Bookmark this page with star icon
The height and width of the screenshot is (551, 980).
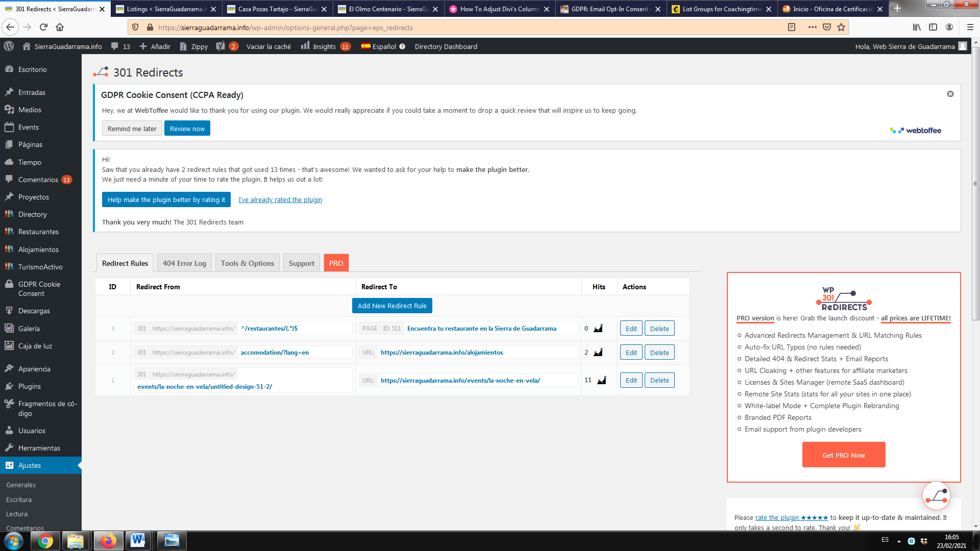841,27
